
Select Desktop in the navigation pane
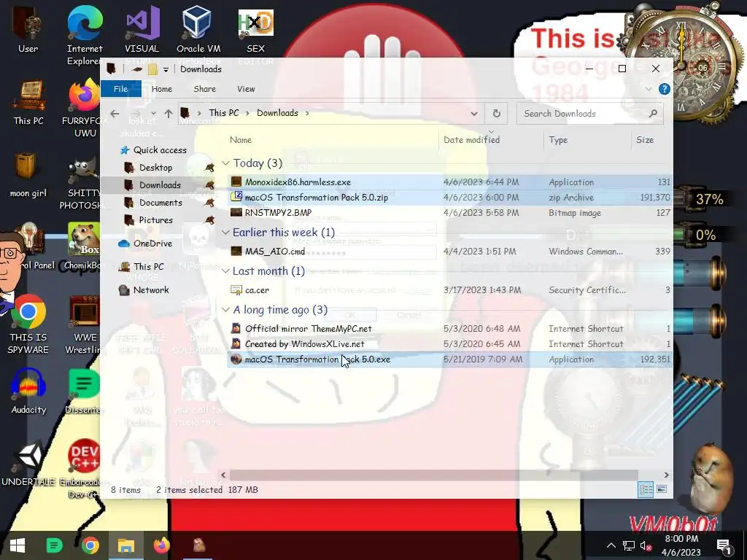pos(156,168)
